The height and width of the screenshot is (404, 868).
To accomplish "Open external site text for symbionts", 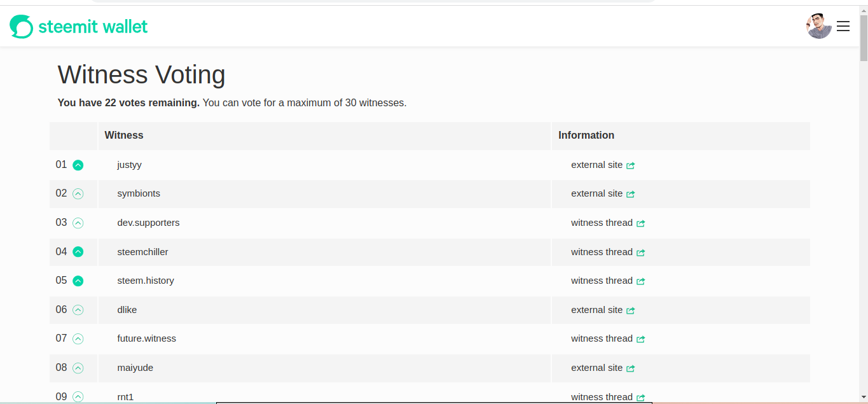I will (x=597, y=193).
